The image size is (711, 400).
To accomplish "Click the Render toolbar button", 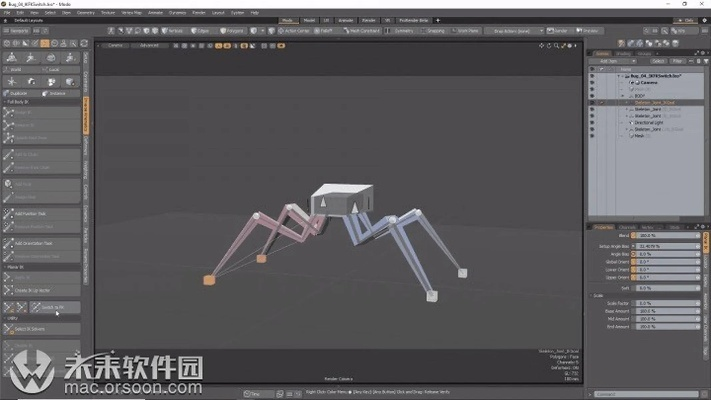I will pyautogui.click(x=562, y=31).
